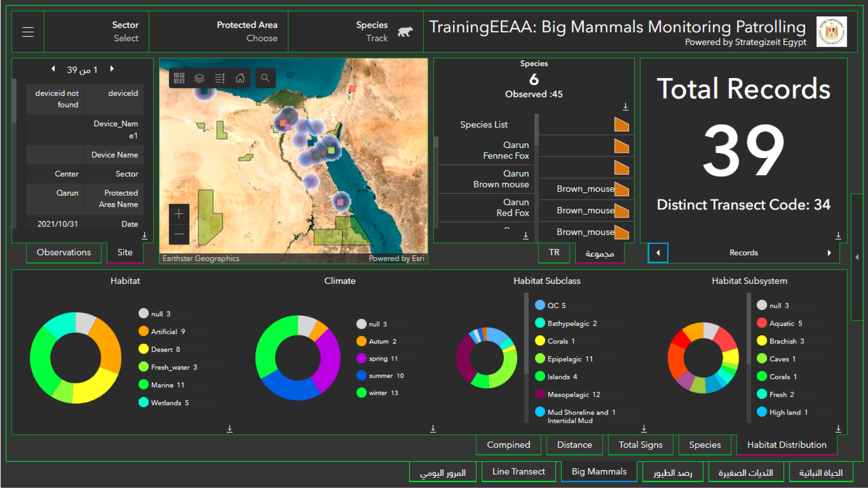Download the Habitat Subclass chart data
The width and height of the screenshot is (868, 488).
point(643,428)
